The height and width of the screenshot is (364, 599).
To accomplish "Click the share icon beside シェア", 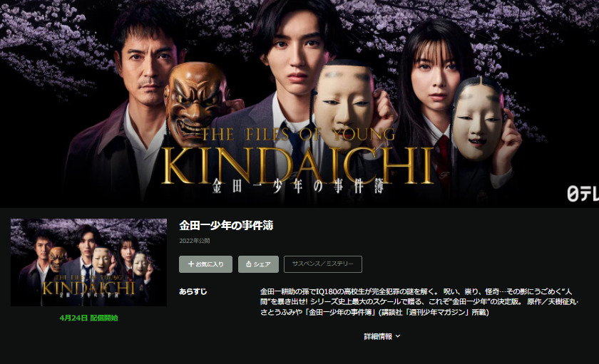I will pyautogui.click(x=249, y=264).
